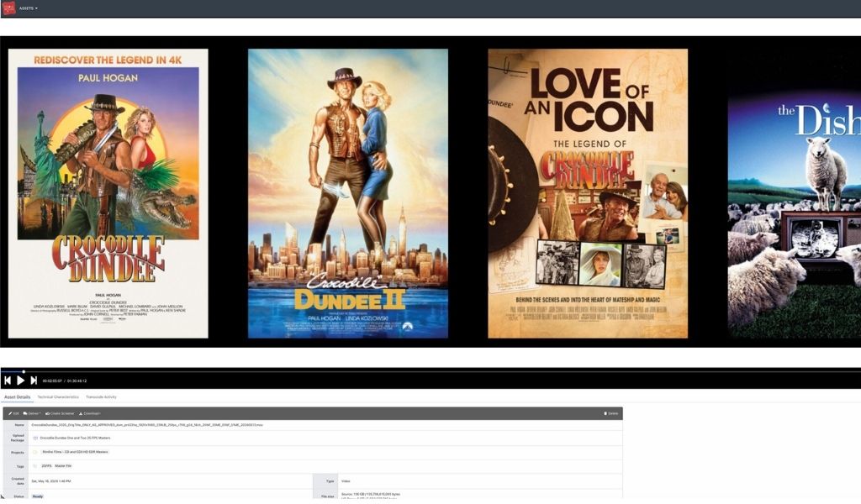Select the Crocodile Dundee II poster
The image size is (861, 504).
(x=348, y=193)
